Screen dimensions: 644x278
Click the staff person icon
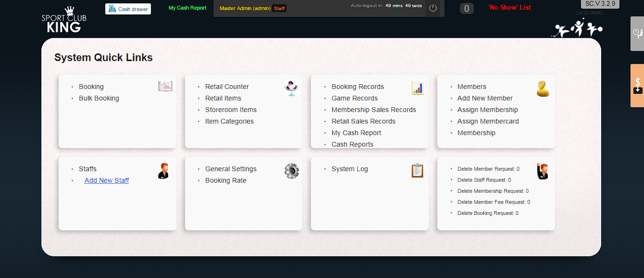pyautogui.click(x=163, y=171)
